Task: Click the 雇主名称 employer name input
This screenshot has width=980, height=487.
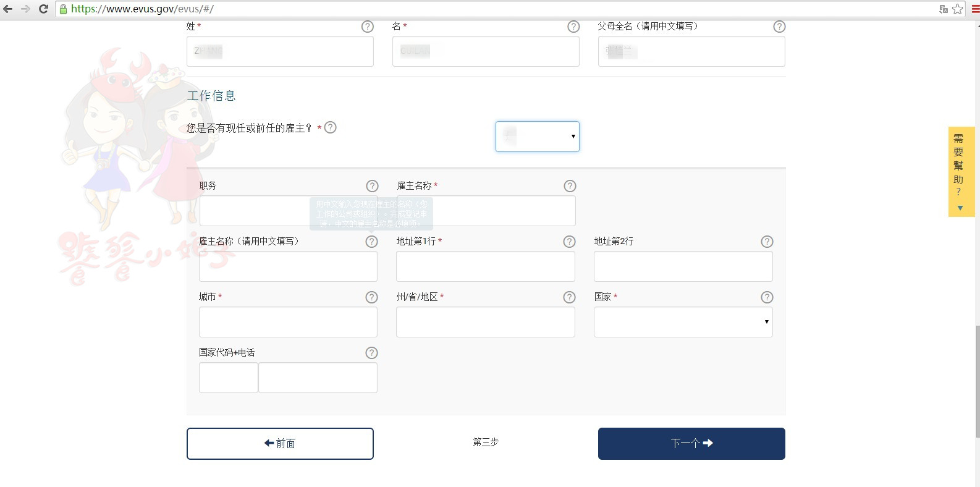Action: (486, 211)
